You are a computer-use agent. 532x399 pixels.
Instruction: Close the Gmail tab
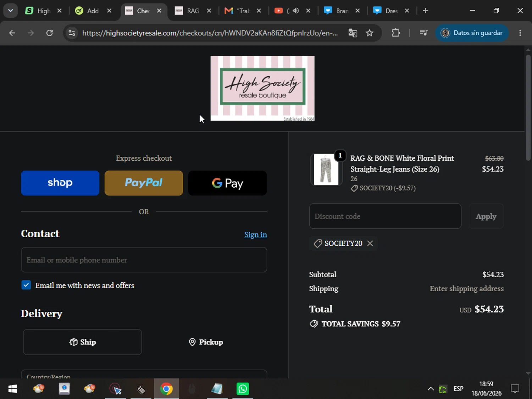click(x=259, y=11)
